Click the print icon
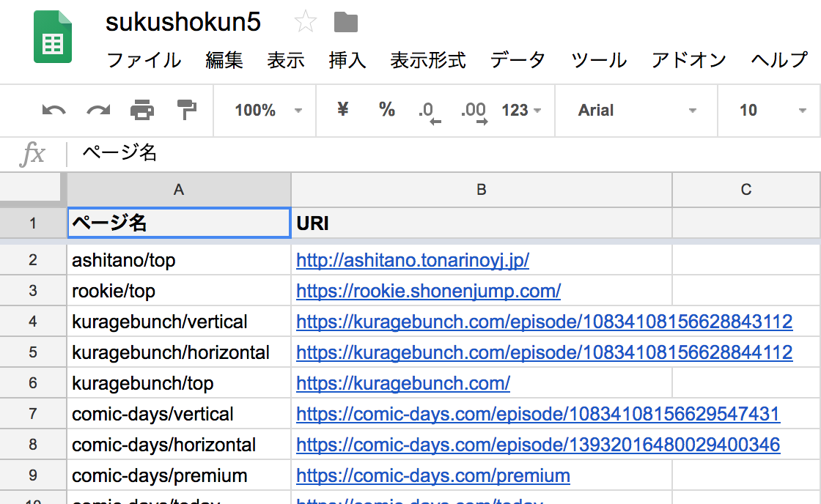The width and height of the screenshot is (821, 504). point(142,111)
